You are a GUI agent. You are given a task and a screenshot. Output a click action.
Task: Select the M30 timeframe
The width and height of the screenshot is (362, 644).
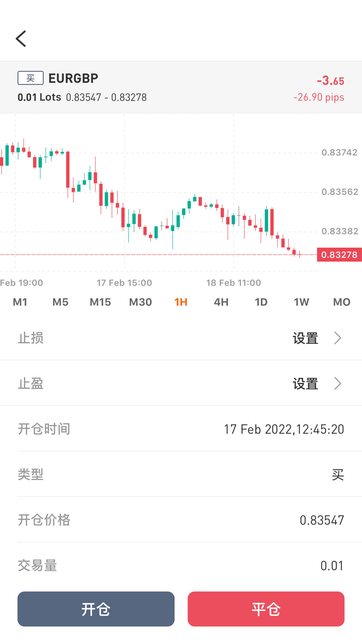click(140, 302)
